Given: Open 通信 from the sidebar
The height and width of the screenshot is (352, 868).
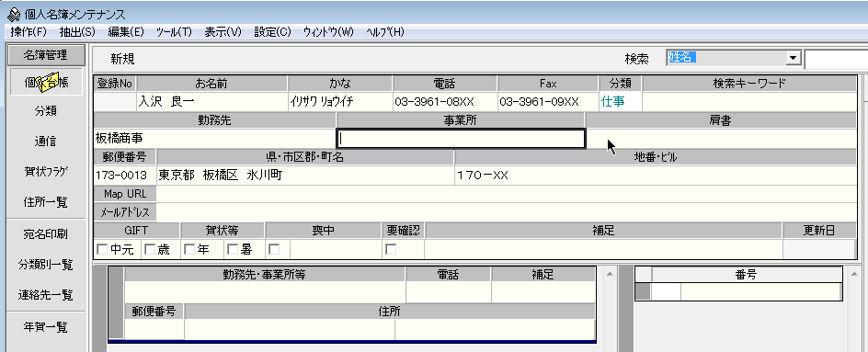Looking at the screenshot, I should [46, 142].
